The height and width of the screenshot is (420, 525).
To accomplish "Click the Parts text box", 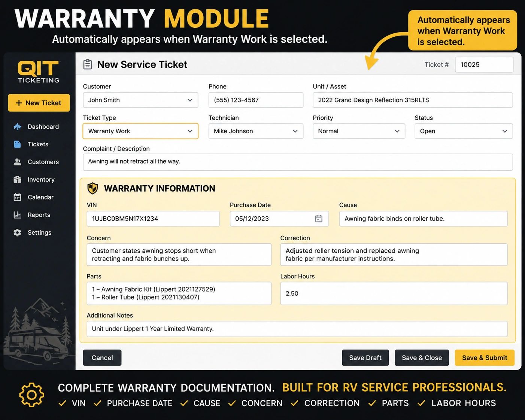I will pos(179,293).
